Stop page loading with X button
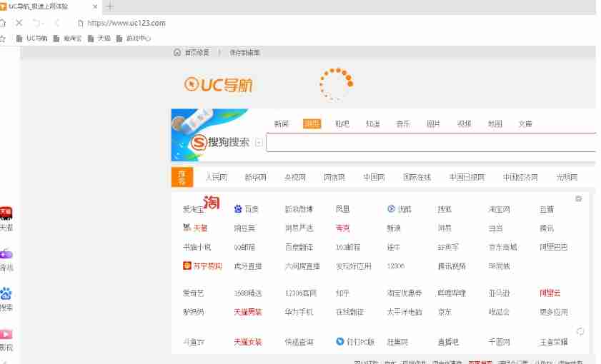This screenshot has height=364, width=601. 19,23
